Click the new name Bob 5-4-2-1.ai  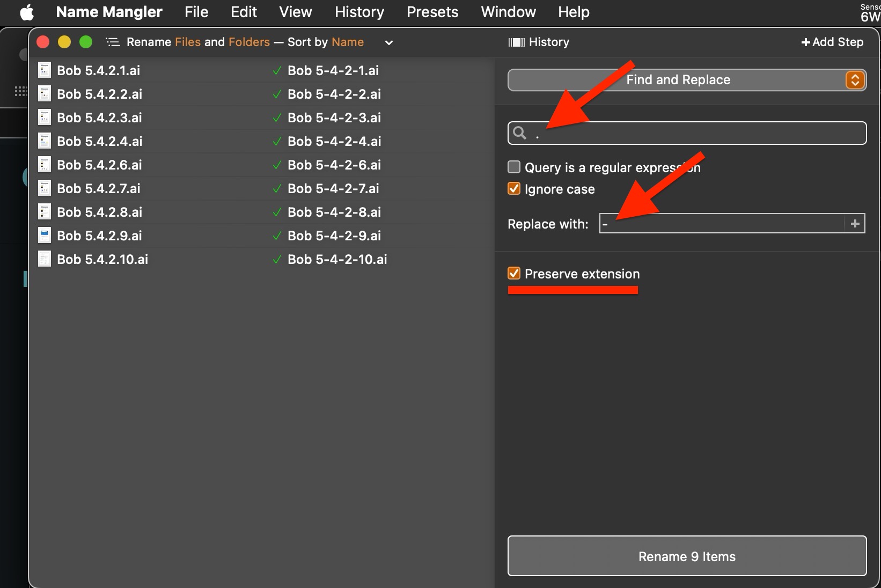[x=333, y=70]
